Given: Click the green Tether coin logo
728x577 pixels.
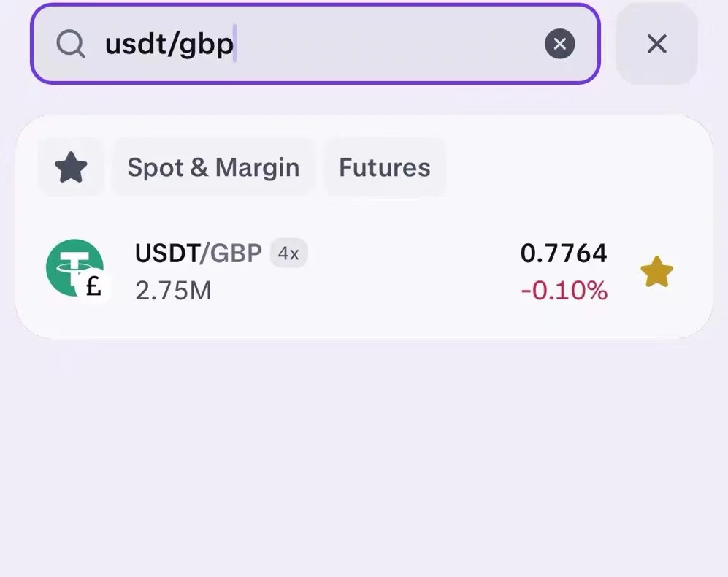Looking at the screenshot, I should (x=74, y=267).
